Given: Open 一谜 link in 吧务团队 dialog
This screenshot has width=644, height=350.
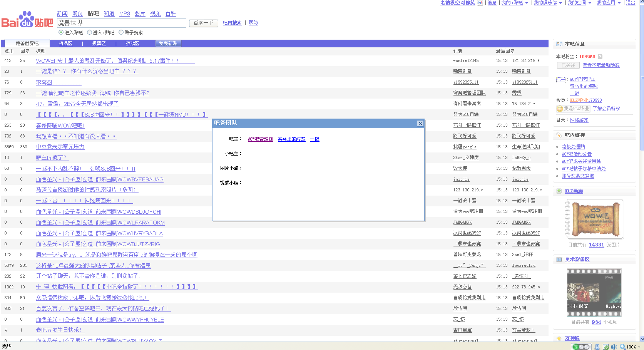Looking at the screenshot, I should point(314,139).
